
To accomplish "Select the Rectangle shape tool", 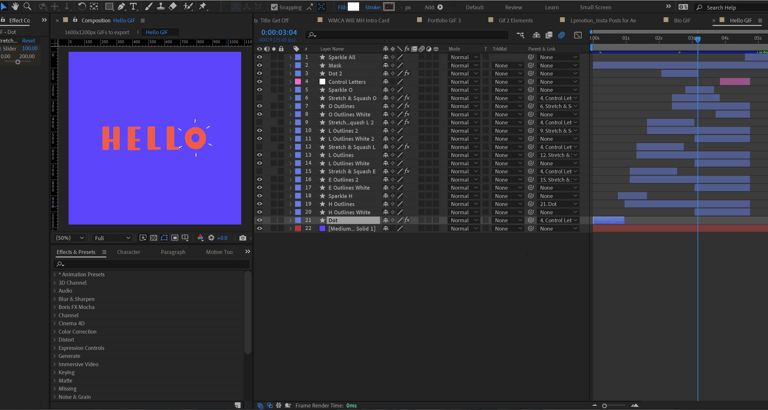I will [x=109, y=7].
